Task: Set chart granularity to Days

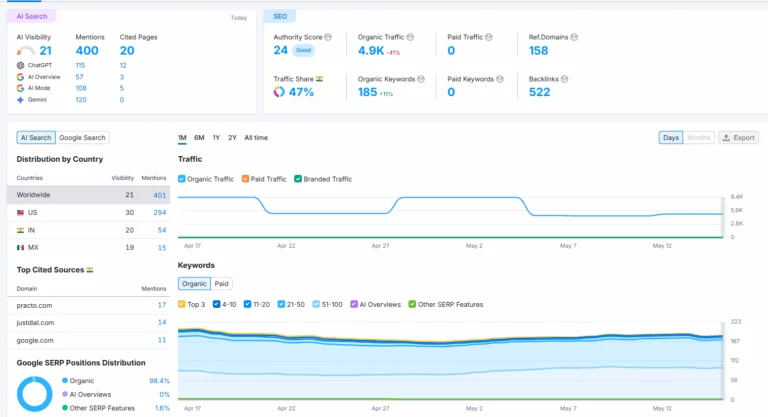Action: point(671,138)
